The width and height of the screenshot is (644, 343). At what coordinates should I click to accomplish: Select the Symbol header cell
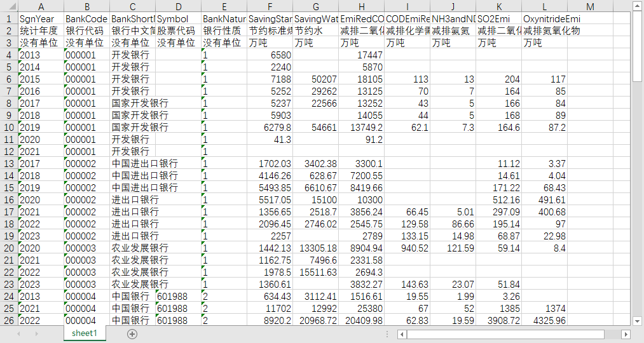(x=178, y=18)
